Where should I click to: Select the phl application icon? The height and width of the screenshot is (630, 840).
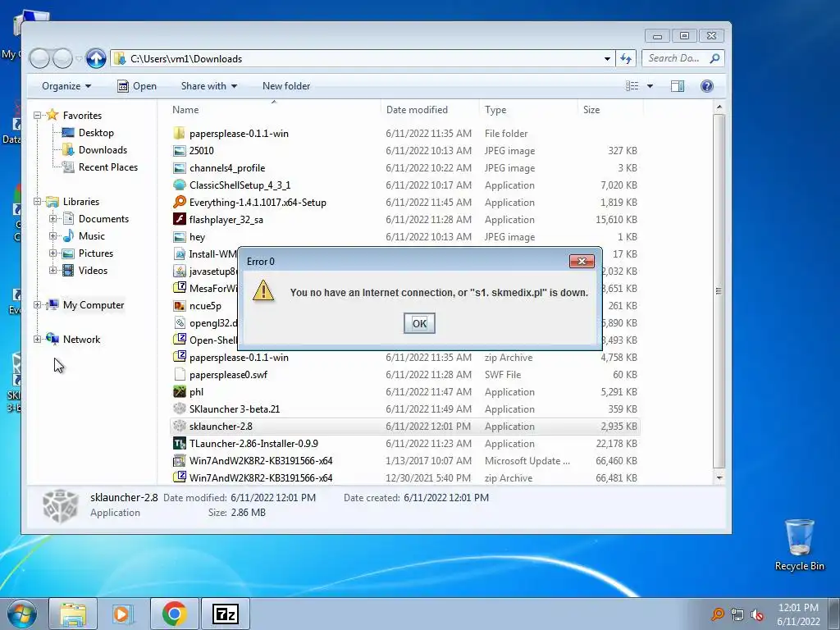[x=180, y=391]
